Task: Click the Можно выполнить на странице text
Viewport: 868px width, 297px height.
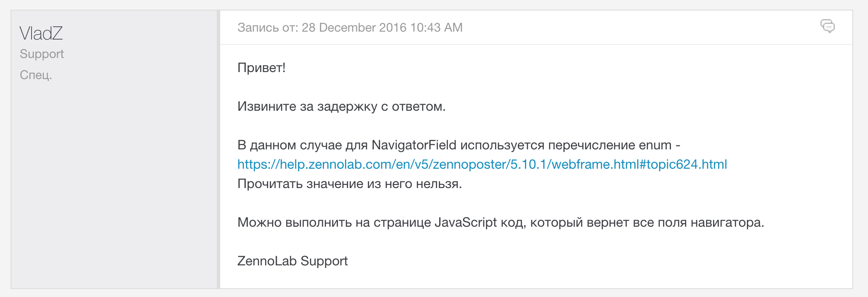Action: [334, 222]
